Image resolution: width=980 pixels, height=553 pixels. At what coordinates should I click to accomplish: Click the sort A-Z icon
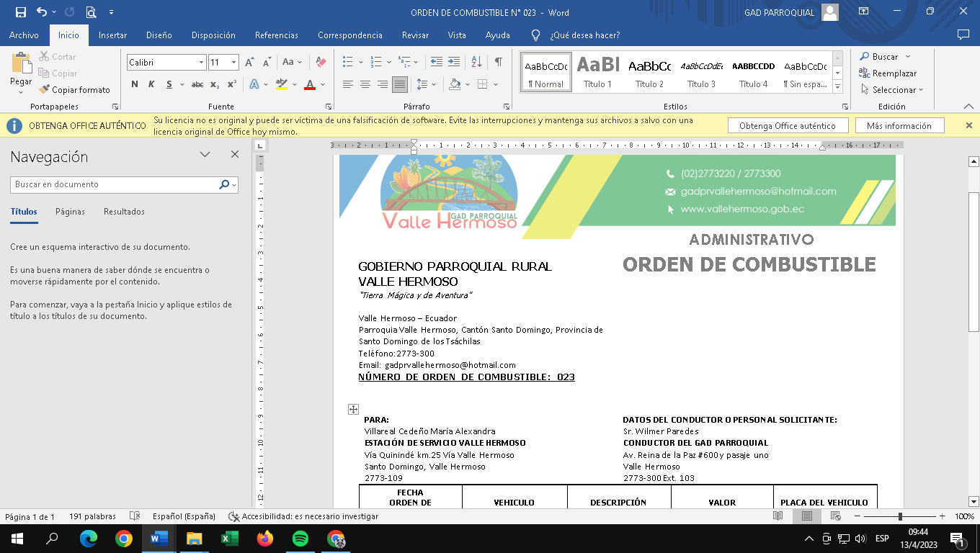[x=476, y=63]
